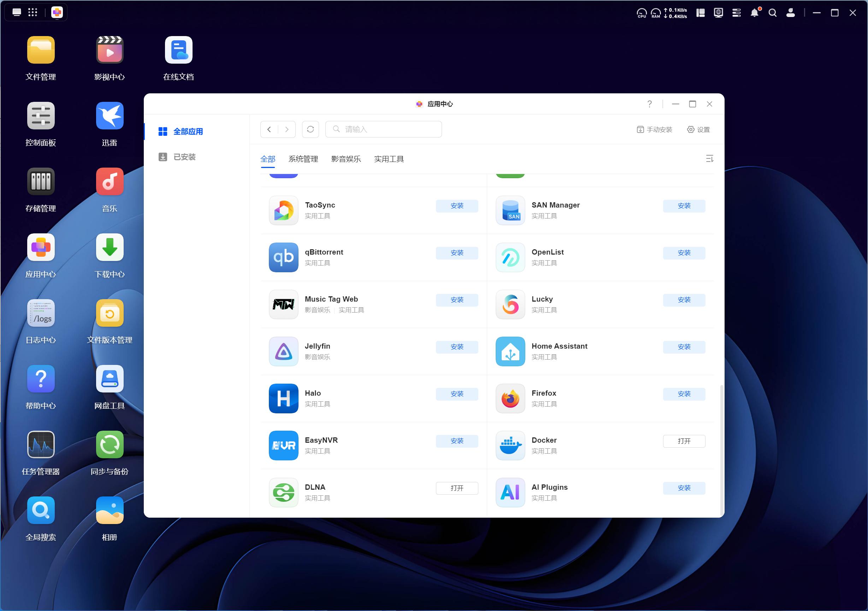
Task: Click the app grid launcher icon
Action: (x=33, y=12)
